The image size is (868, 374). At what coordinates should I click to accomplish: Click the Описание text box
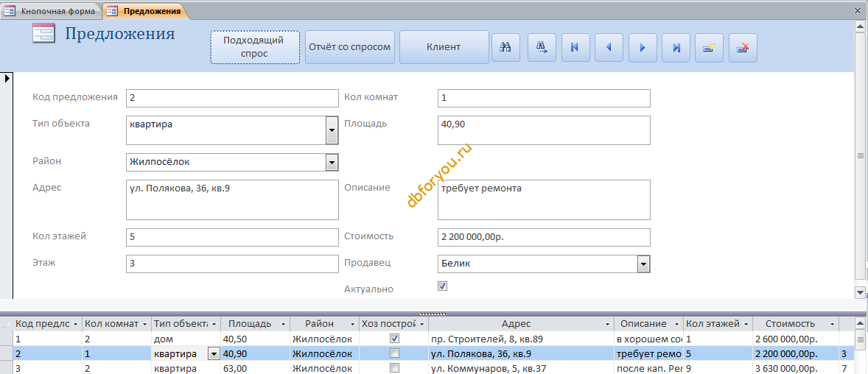(544, 200)
